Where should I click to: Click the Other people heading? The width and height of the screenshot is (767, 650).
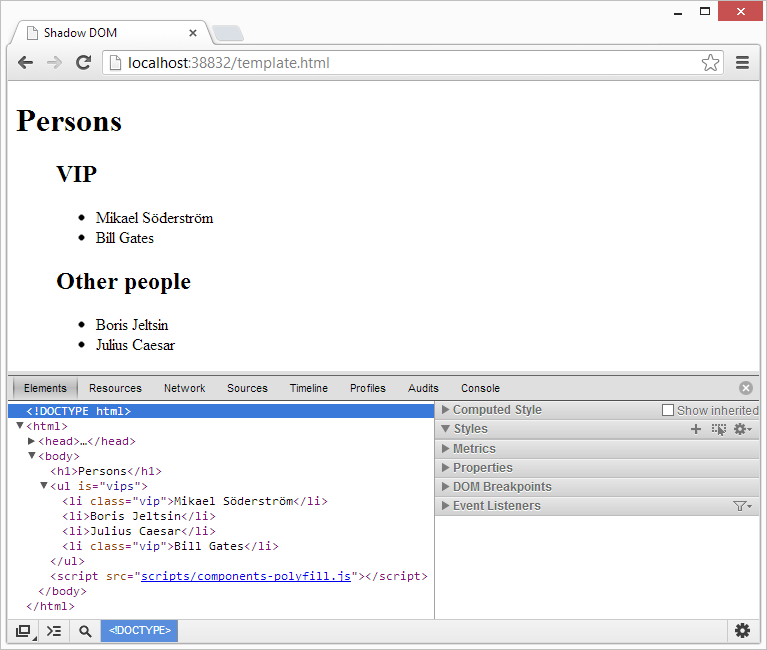[x=123, y=282]
